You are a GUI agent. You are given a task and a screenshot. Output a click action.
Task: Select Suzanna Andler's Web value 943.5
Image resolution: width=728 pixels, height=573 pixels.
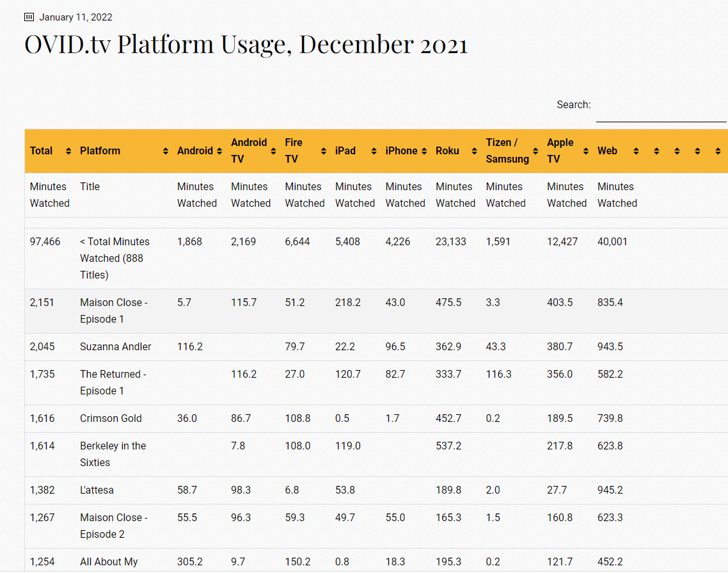(610, 347)
